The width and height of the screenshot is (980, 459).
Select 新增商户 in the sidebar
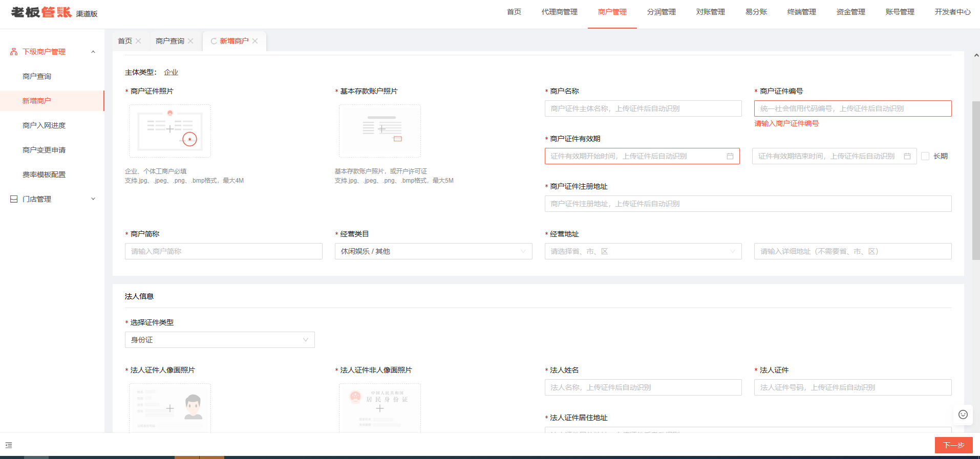[52, 101]
